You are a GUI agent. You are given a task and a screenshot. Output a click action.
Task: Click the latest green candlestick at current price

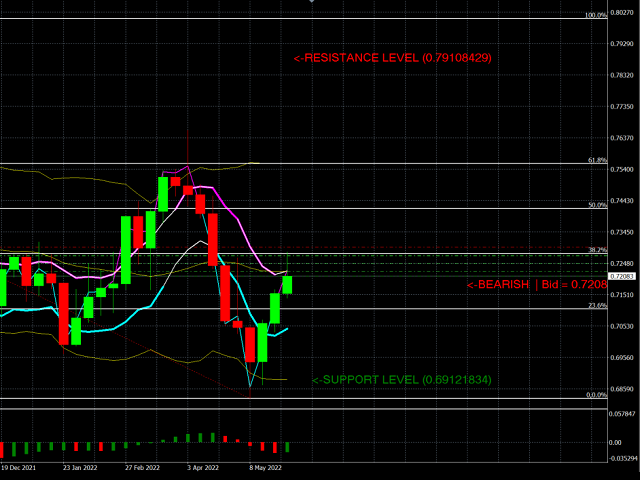287,285
